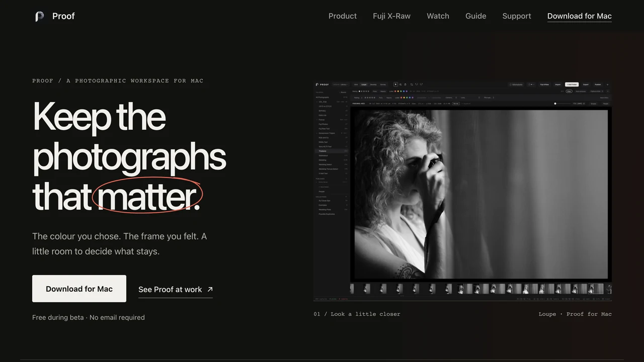Open Support from the top navigation
The height and width of the screenshot is (362, 644).
(517, 16)
